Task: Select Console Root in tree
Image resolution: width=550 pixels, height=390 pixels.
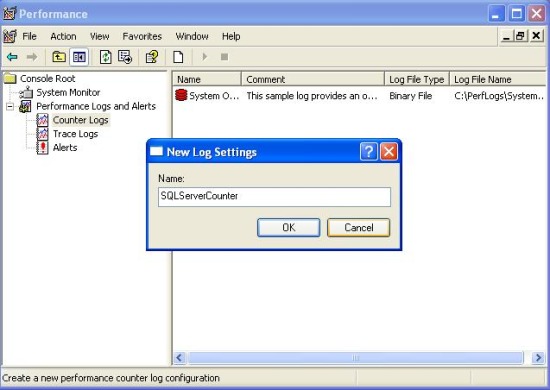Action: coord(48,79)
